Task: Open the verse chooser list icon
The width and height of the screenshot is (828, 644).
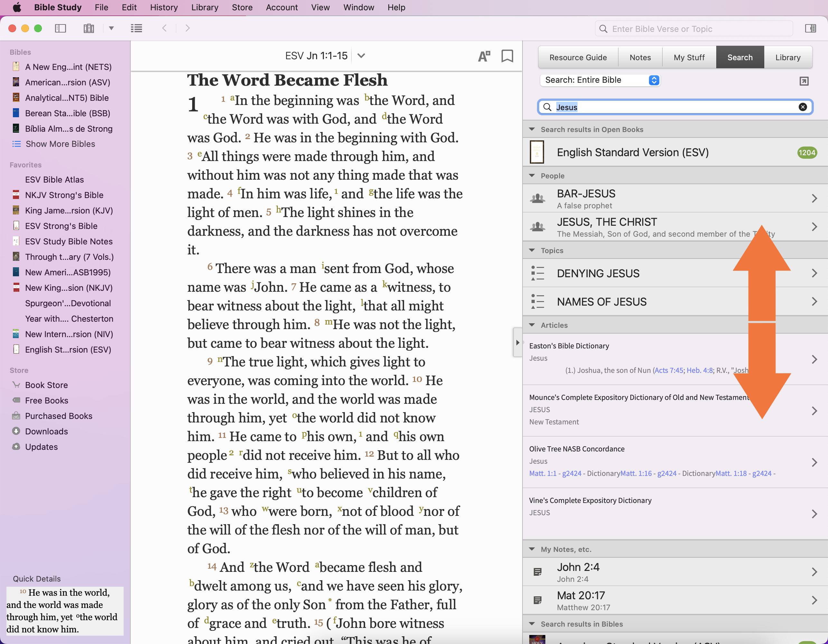Action: tap(136, 28)
